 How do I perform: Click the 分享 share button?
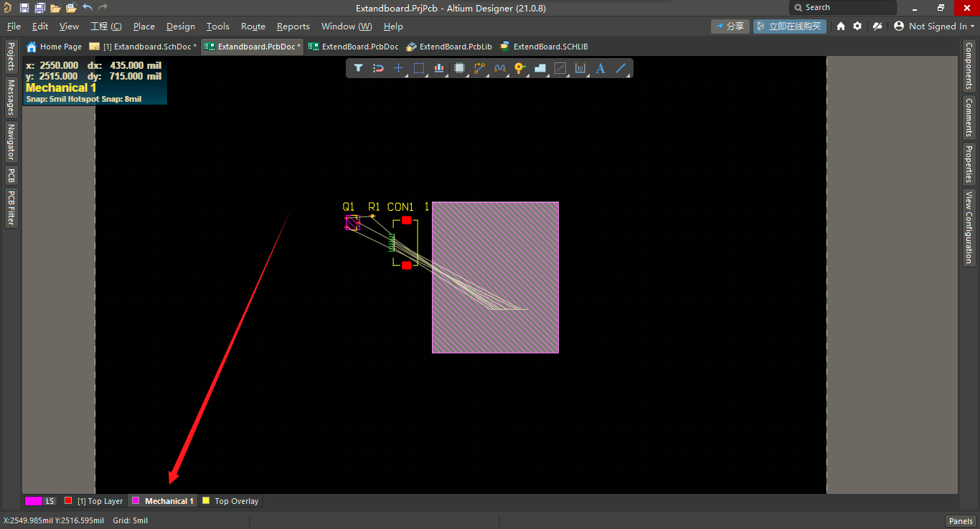(x=730, y=26)
